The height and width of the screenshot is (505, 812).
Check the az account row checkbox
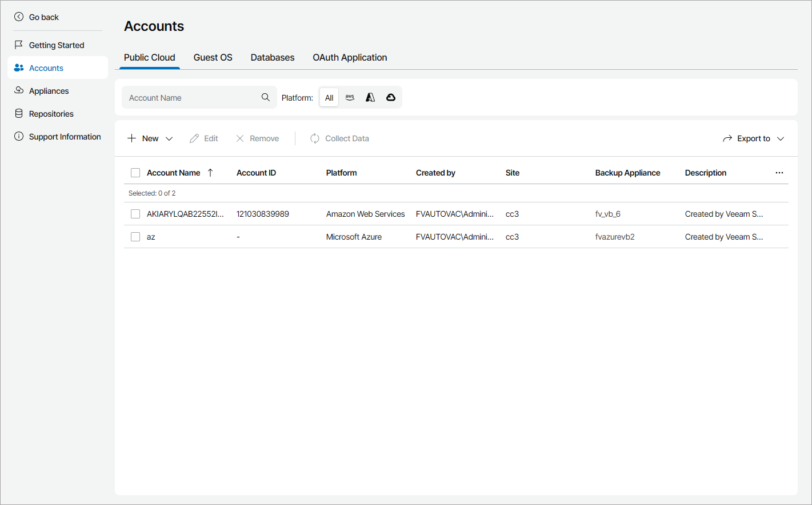pos(135,237)
